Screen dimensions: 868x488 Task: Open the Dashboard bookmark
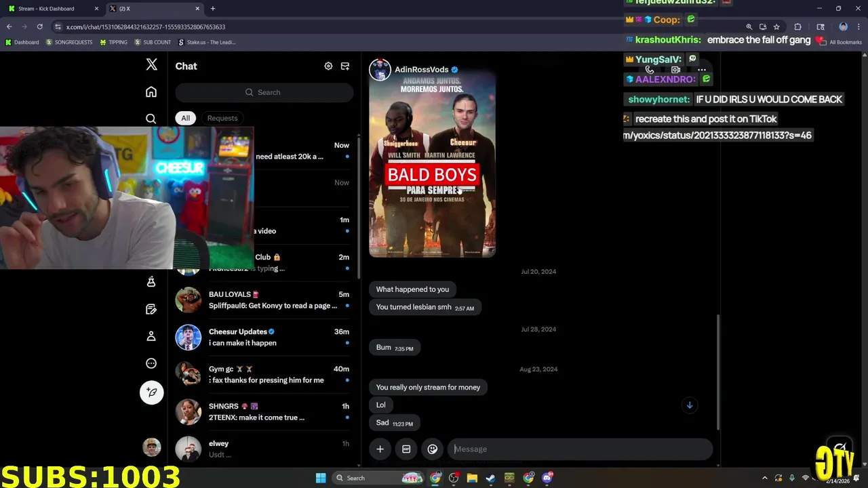pyautogui.click(x=22, y=42)
